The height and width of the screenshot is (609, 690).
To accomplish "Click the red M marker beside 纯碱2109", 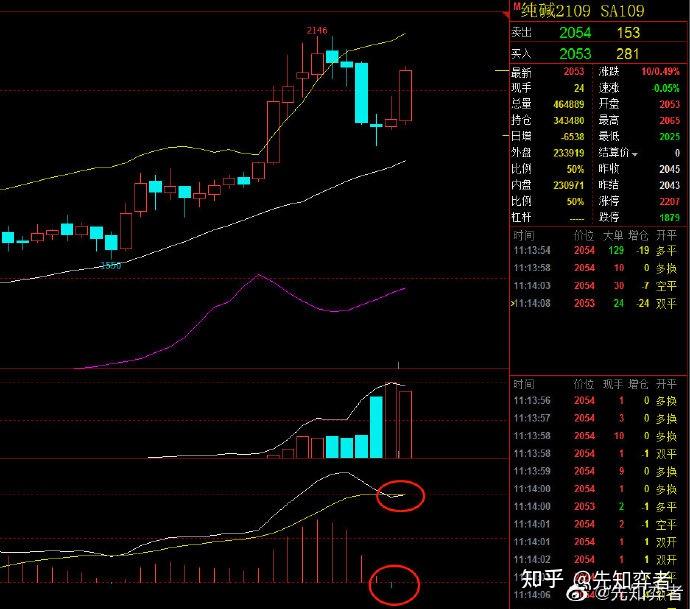I will [x=516, y=7].
